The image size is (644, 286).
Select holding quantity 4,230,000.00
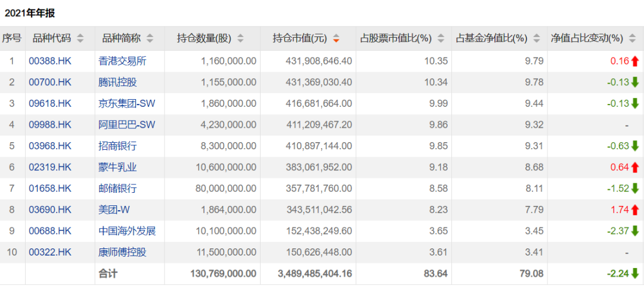coord(229,125)
